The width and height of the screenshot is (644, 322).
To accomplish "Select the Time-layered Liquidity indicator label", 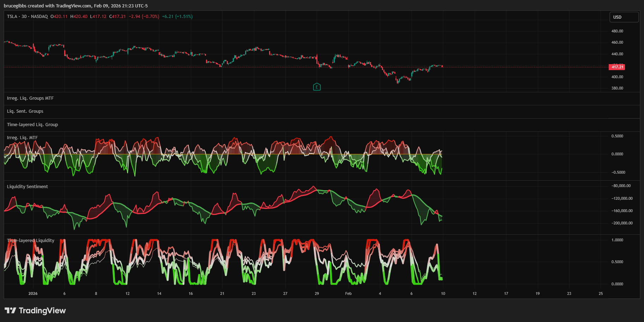I will click(x=31, y=241).
